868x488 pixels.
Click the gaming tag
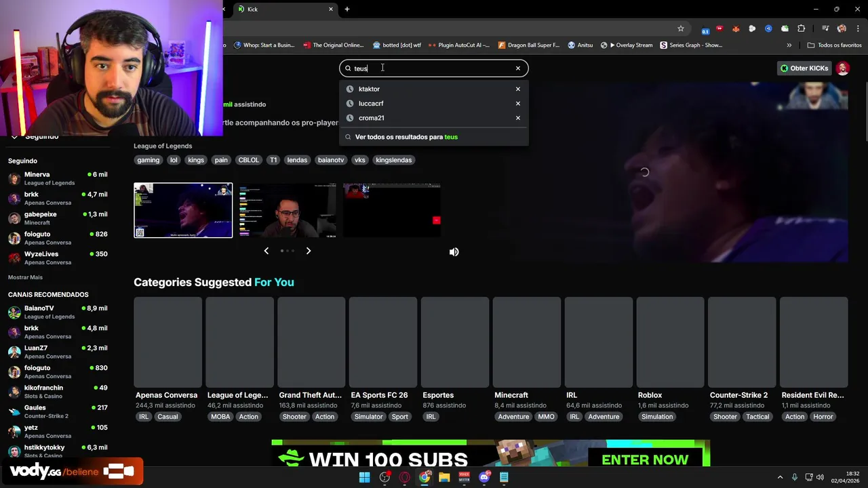coord(148,160)
